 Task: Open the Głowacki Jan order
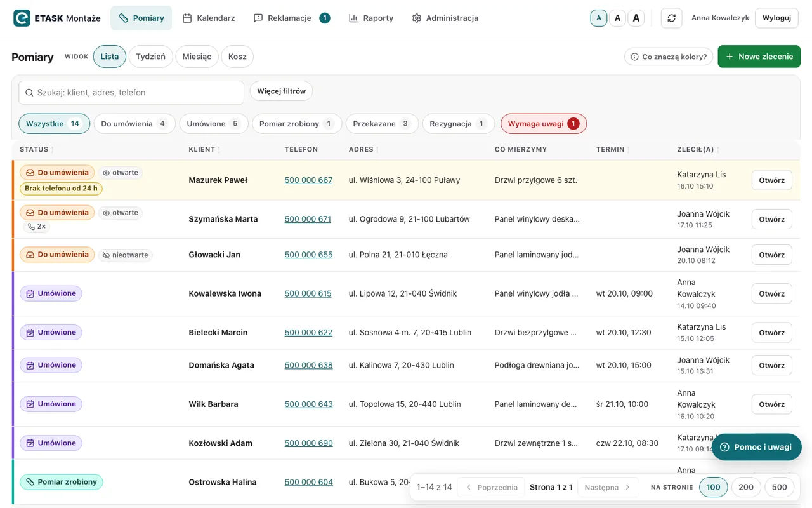[771, 255]
